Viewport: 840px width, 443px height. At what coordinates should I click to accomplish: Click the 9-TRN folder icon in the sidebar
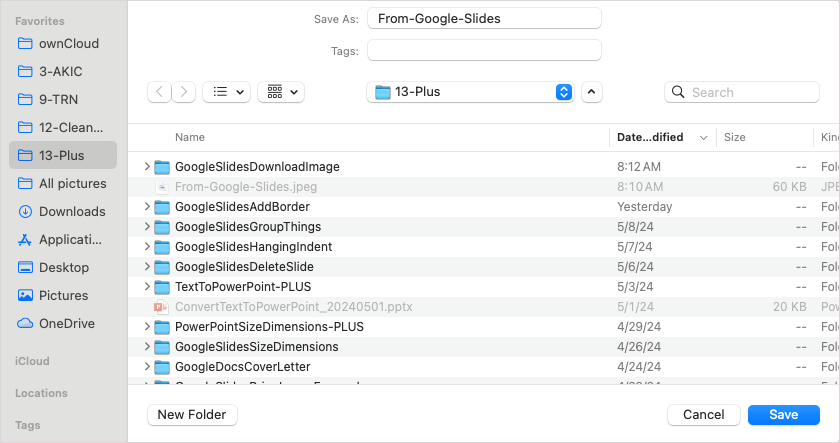point(25,99)
